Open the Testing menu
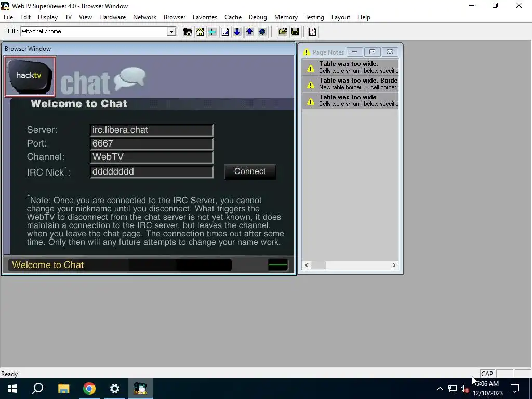 pyautogui.click(x=314, y=17)
